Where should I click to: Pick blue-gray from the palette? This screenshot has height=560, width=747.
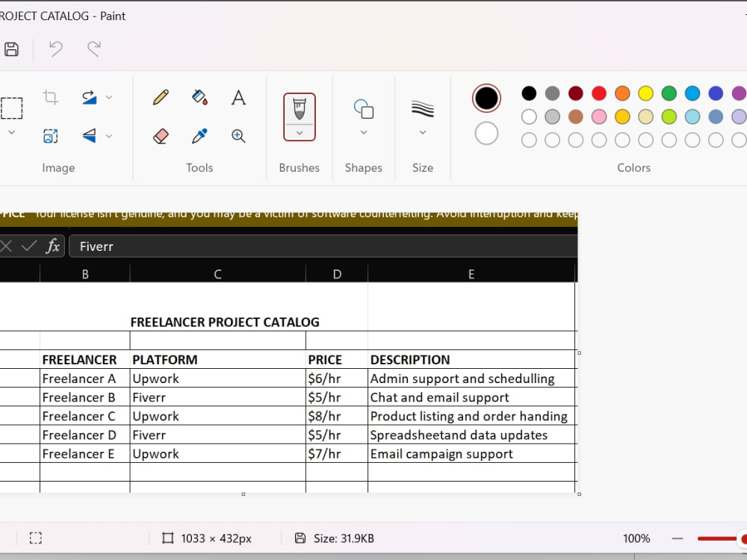tap(716, 116)
